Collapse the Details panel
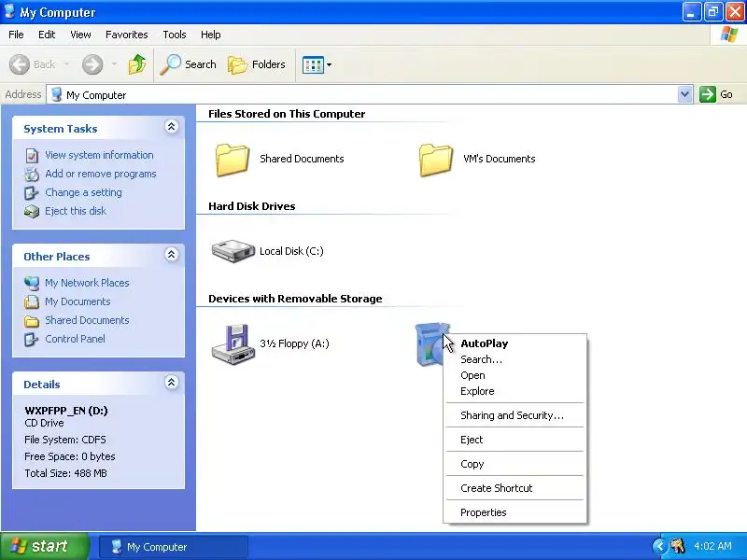The height and width of the screenshot is (560, 747). [172, 383]
